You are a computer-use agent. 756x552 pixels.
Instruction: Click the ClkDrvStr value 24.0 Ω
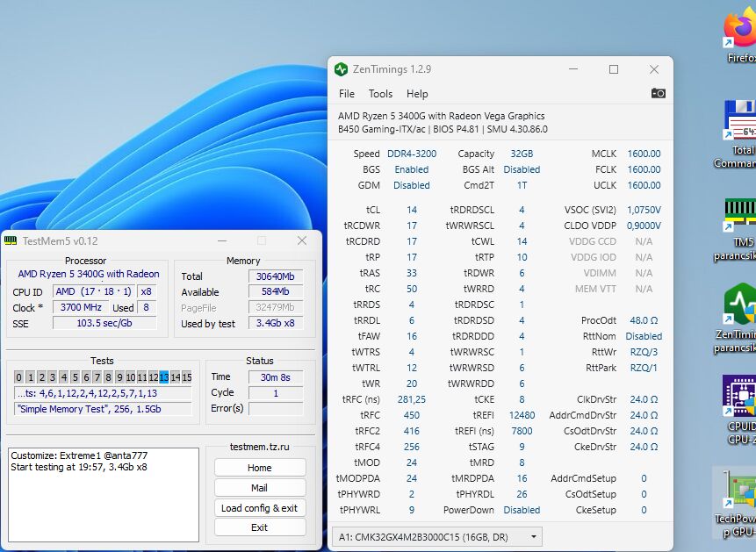click(644, 399)
